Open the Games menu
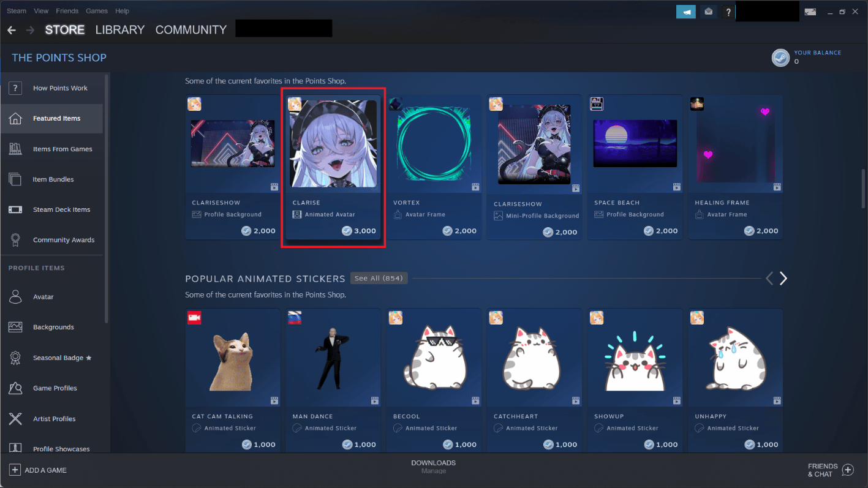 tap(97, 11)
